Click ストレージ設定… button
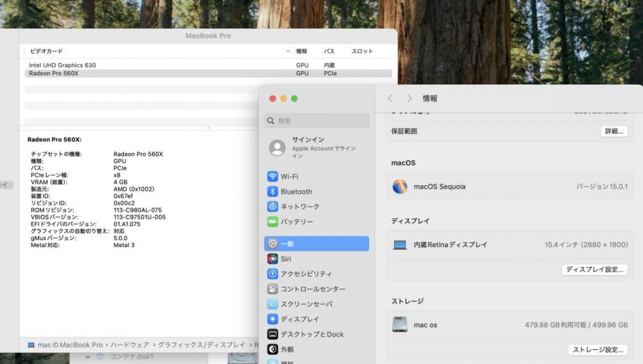Viewport: 643px width, 364px height. tap(598, 350)
